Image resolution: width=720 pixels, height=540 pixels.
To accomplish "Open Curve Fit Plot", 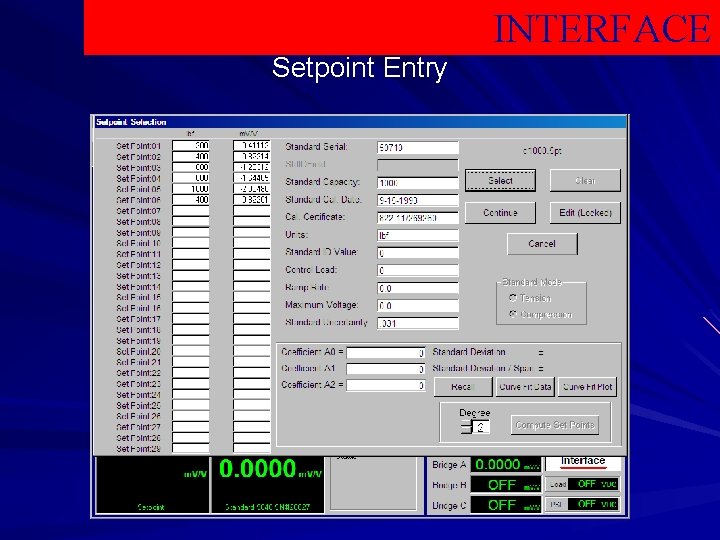I will click(x=587, y=387).
